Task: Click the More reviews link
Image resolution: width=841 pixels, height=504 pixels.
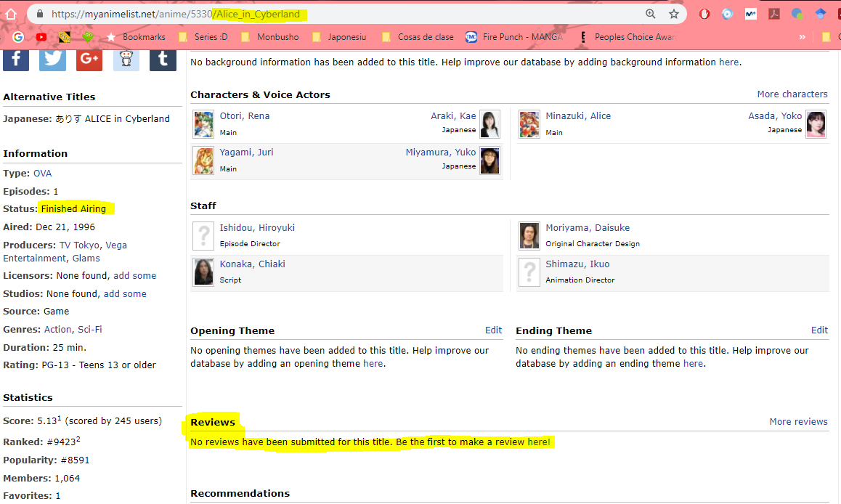Action: point(798,421)
